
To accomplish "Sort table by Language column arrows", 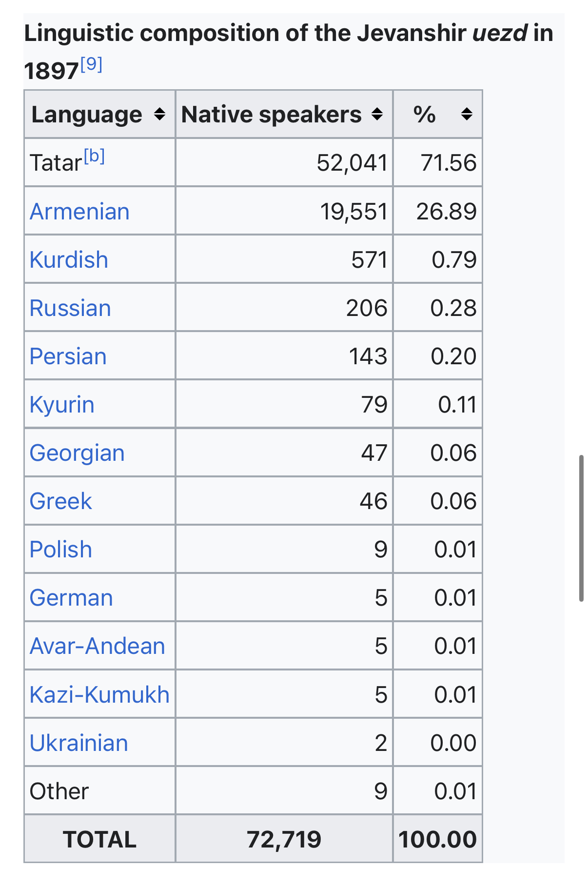I will 159,115.
